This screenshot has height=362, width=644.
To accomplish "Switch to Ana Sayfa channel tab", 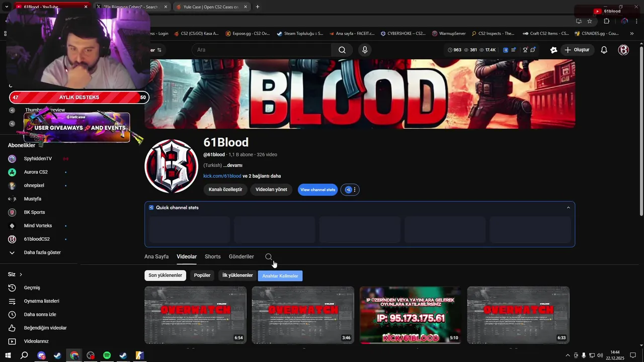I will click(156, 256).
